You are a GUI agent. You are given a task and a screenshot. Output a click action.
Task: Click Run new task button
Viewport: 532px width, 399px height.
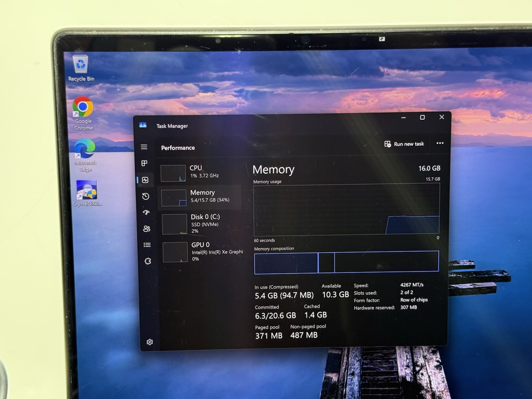[x=404, y=144]
